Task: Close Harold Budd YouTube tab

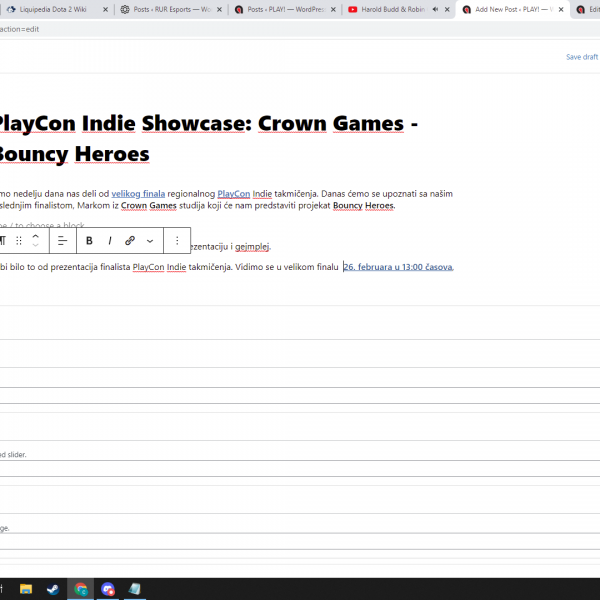Action: 447,10
